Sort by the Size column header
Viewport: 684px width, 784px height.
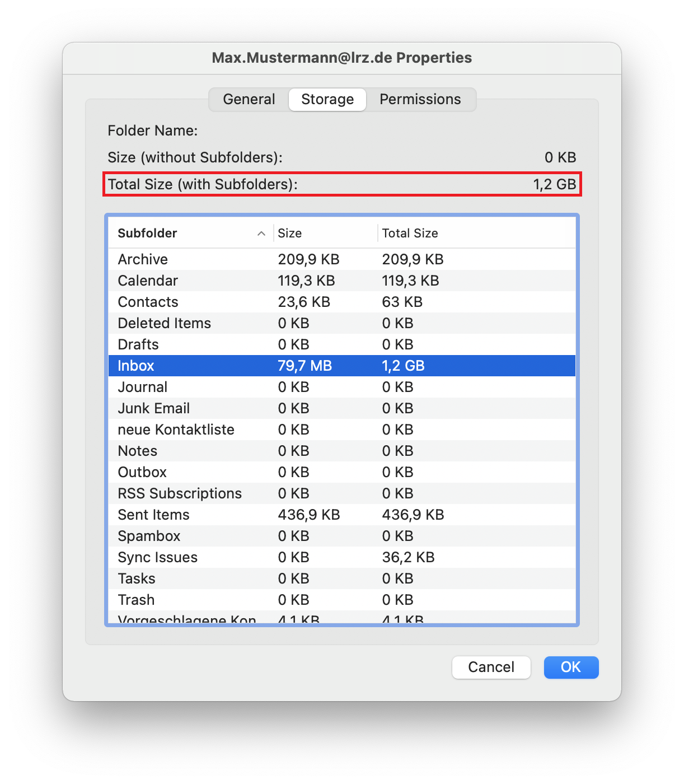[289, 233]
